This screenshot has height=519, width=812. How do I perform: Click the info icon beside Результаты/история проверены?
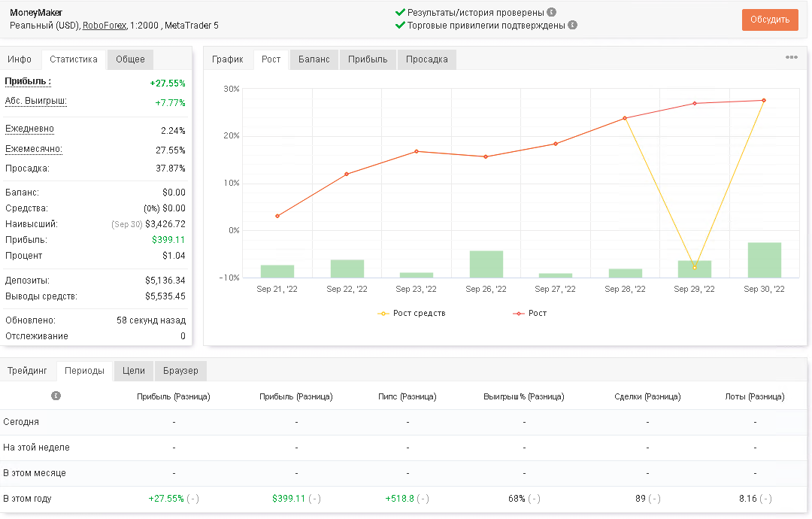click(552, 12)
